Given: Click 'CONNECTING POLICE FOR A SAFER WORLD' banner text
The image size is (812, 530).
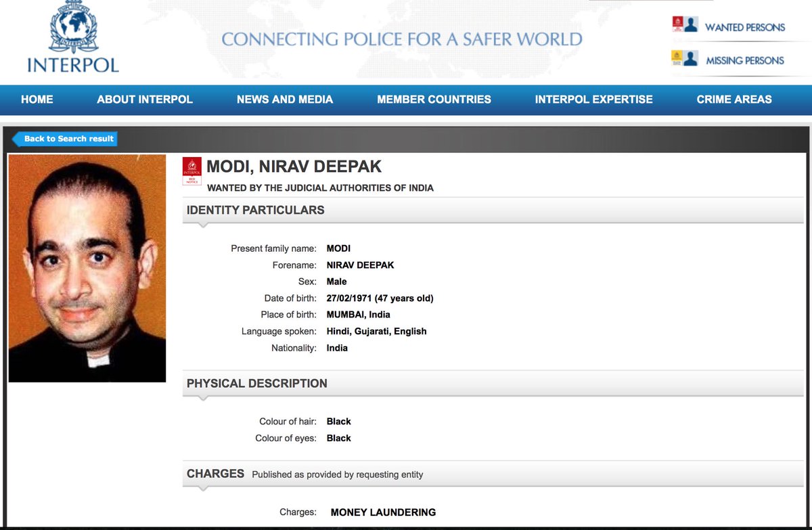Looking at the screenshot, I should click(x=402, y=39).
